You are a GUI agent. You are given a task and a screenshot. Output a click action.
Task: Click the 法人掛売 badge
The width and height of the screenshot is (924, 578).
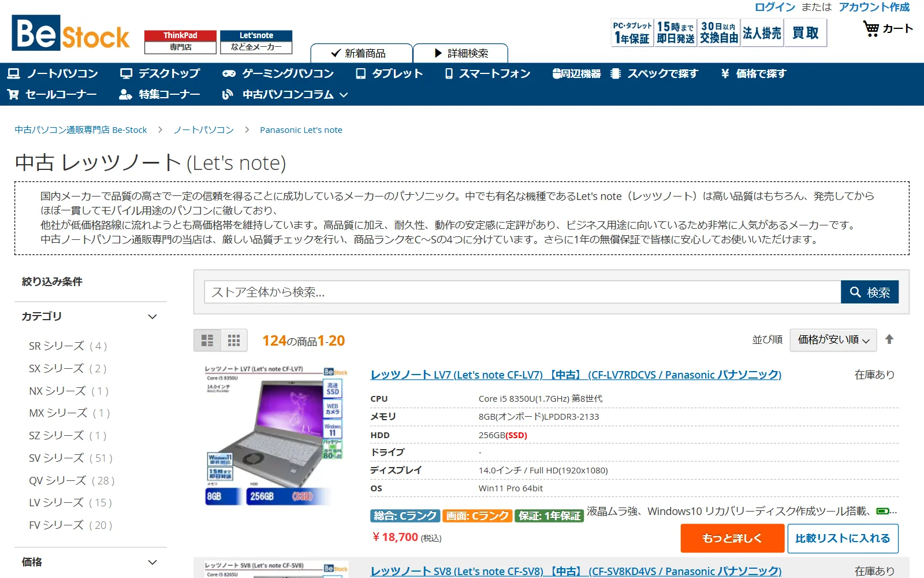click(x=762, y=33)
